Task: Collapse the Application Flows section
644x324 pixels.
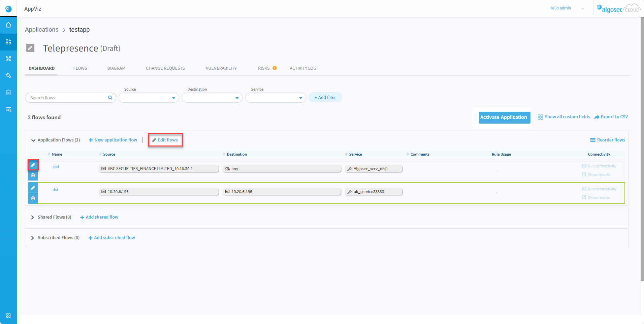Action: 33,140
